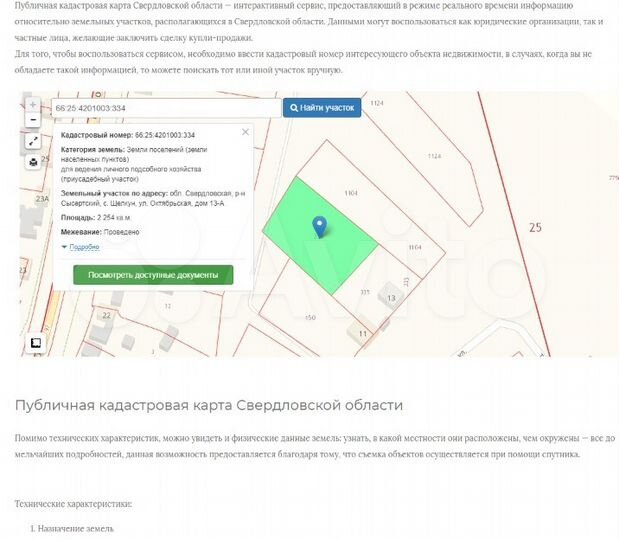
Task: Click the Площадь: 2 254 кв.м value
Action: (96, 218)
